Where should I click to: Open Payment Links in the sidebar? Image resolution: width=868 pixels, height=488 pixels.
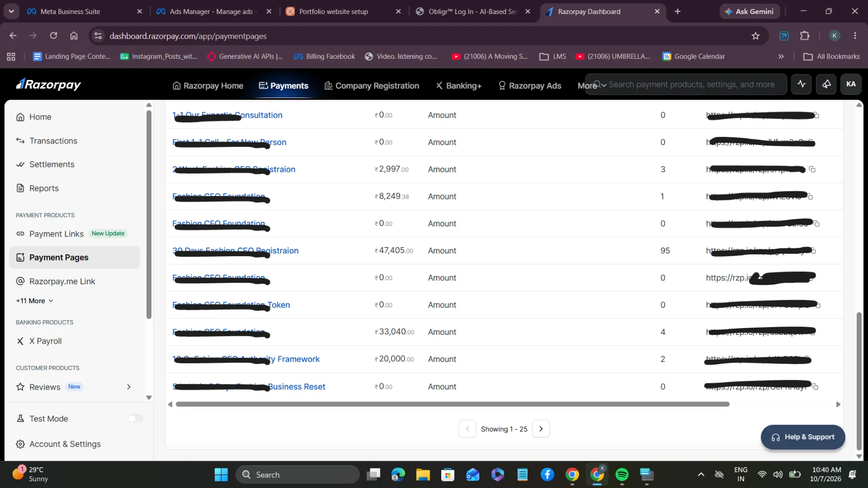point(56,234)
